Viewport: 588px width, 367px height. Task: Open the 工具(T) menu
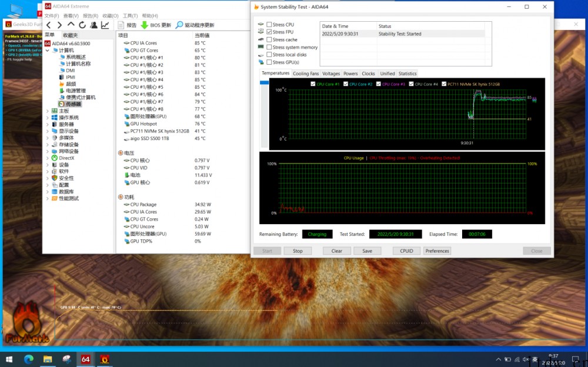click(130, 16)
